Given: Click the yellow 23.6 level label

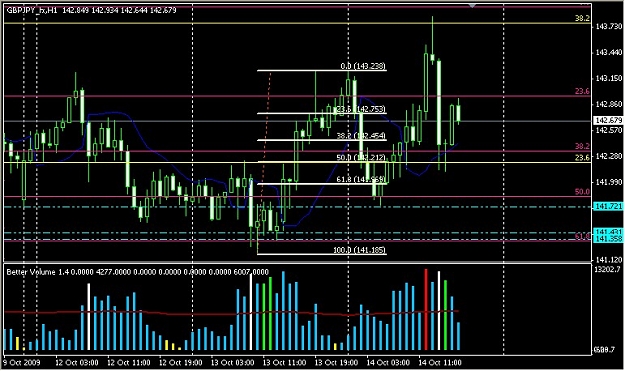Looking at the screenshot, I should click(582, 158).
